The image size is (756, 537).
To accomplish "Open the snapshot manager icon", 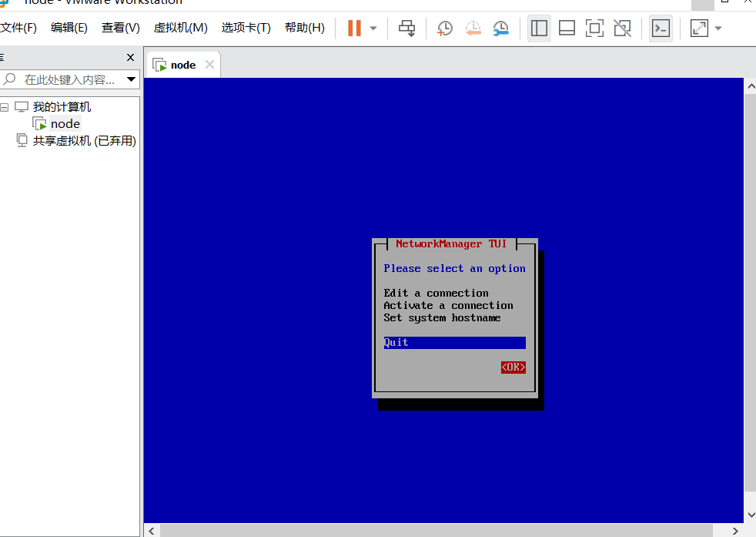I will click(501, 28).
